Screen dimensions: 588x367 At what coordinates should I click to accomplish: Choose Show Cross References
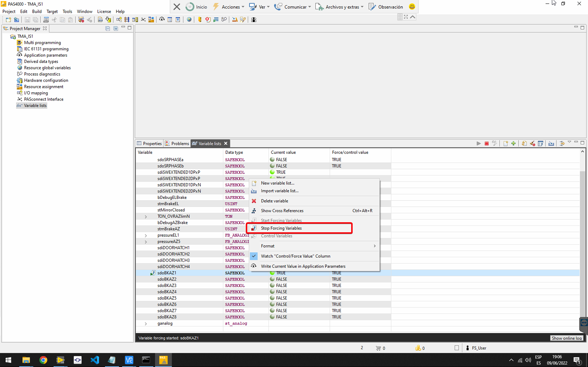pos(315,211)
